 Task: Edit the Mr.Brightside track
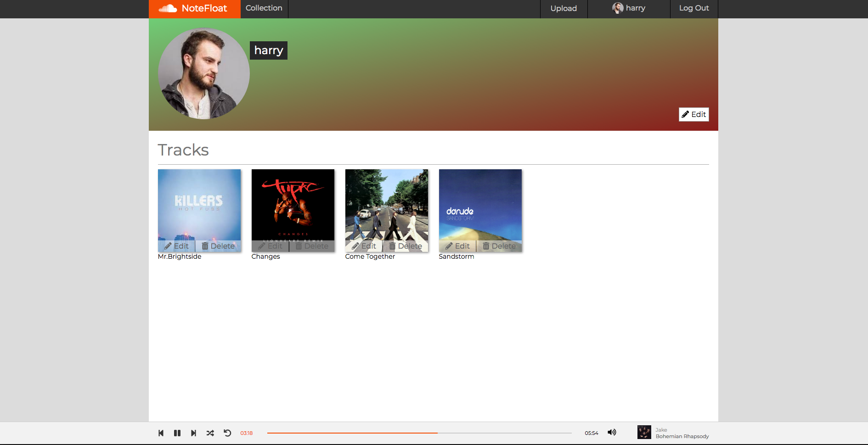177,246
